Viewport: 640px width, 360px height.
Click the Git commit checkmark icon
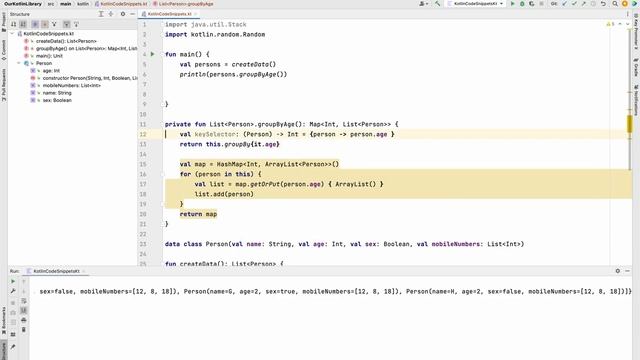coord(574,4)
